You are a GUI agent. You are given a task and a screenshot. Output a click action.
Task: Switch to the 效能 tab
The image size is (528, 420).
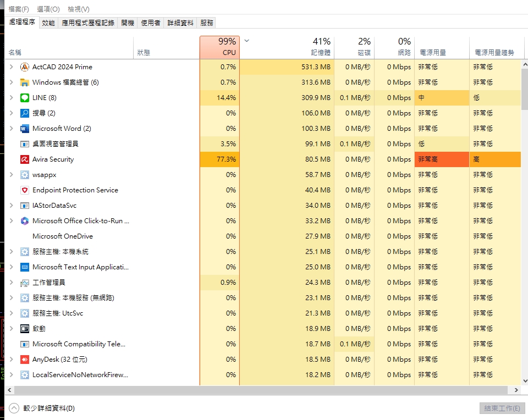click(48, 23)
